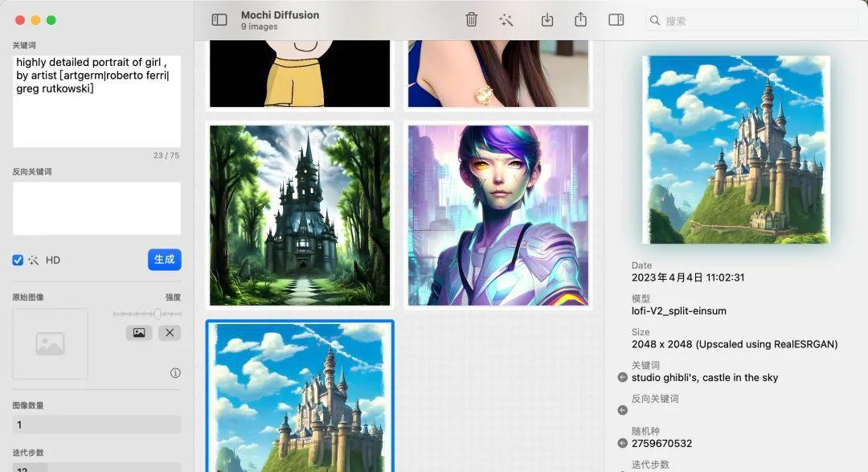Select the purple-haired character thumbnail
This screenshot has width=868, height=472.
click(x=498, y=215)
